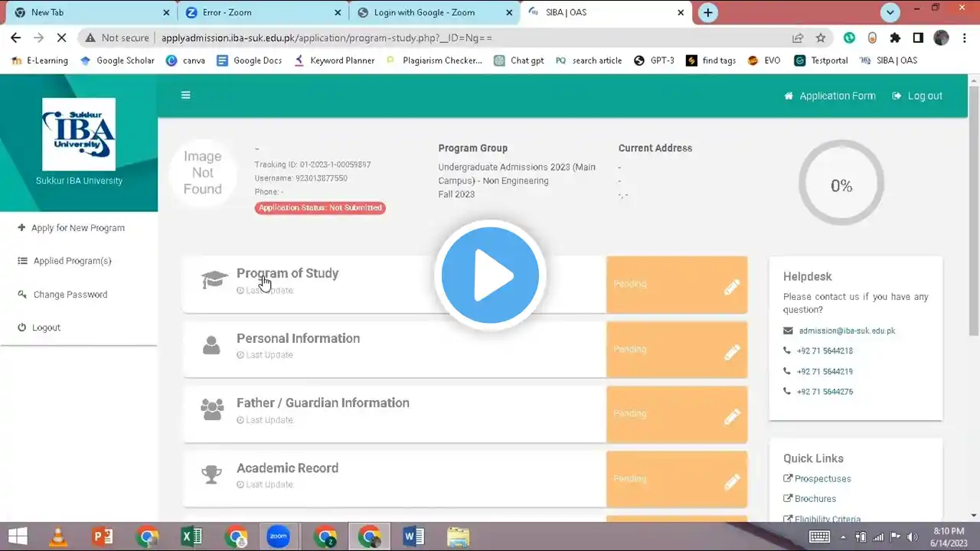Edit Father / Guardian Information pencil icon
The width and height of the screenshot is (980, 551).
(x=732, y=416)
